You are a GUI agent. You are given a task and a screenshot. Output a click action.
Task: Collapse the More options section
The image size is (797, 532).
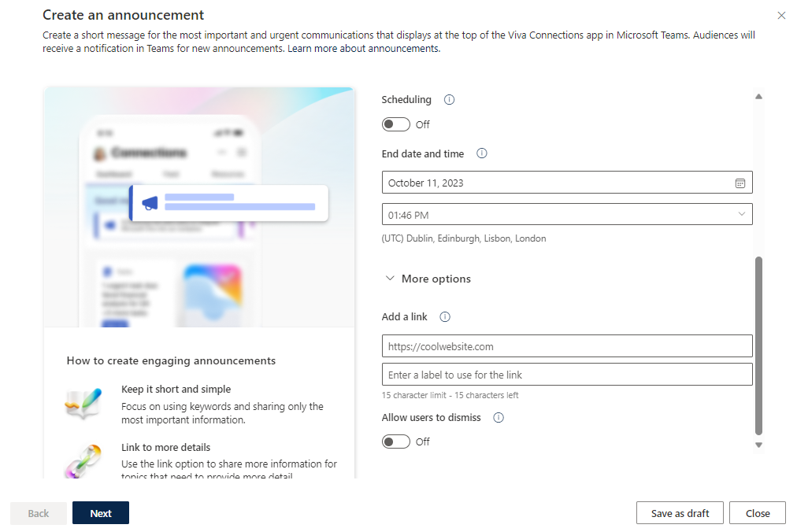tap(427, 279)
